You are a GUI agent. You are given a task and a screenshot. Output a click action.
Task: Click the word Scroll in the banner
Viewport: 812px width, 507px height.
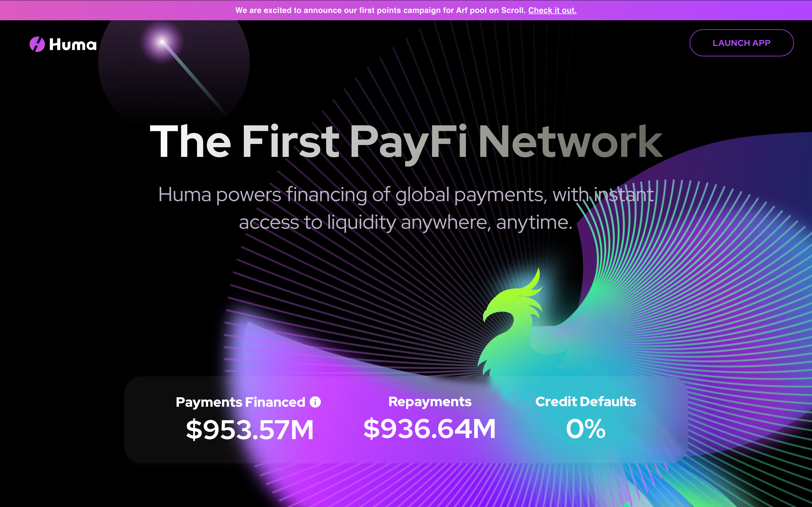click(x=513, y=10)
